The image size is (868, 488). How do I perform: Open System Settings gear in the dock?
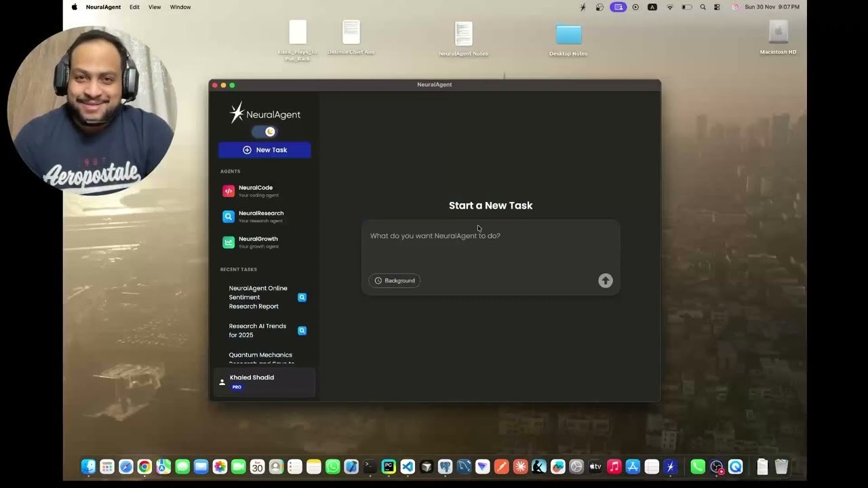576,466
